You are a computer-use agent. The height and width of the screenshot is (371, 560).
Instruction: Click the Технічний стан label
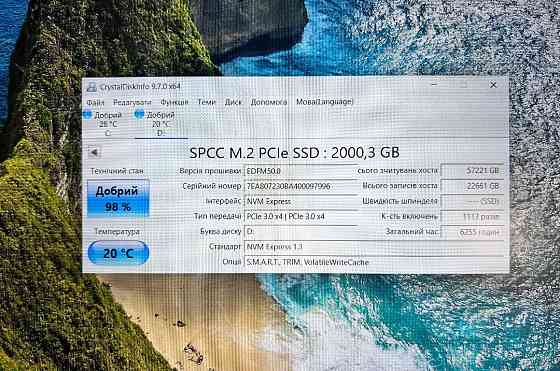click(x=117, y=171)
